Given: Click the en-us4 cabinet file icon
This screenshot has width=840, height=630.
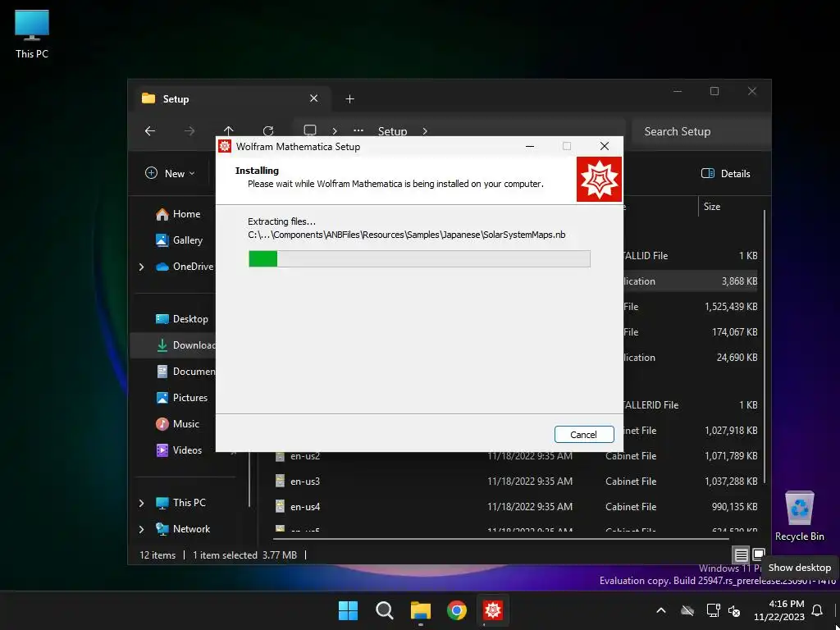Looking at the screenshot, I should click(x=280, y=506).
